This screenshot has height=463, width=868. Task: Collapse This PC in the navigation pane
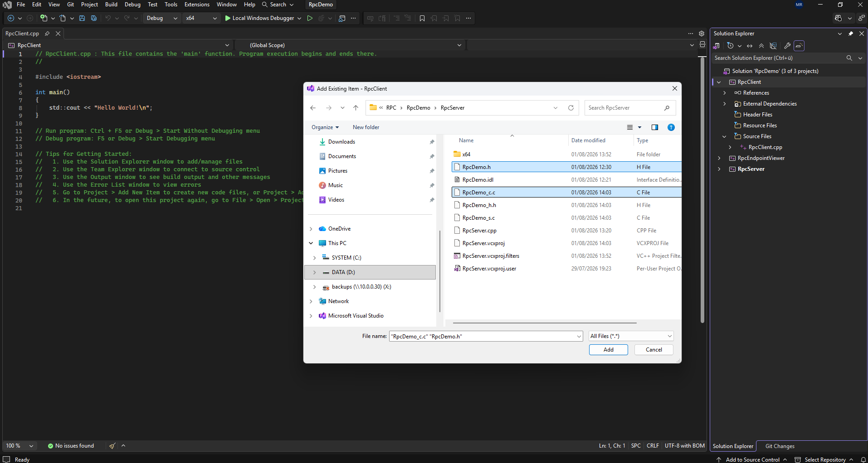[x=311, y=243]
